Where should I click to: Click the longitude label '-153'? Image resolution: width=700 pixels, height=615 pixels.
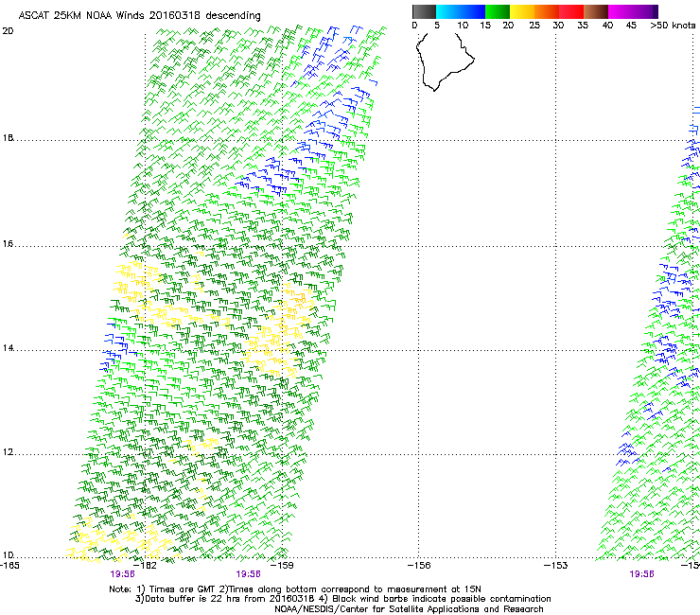[x=556, y=566]
